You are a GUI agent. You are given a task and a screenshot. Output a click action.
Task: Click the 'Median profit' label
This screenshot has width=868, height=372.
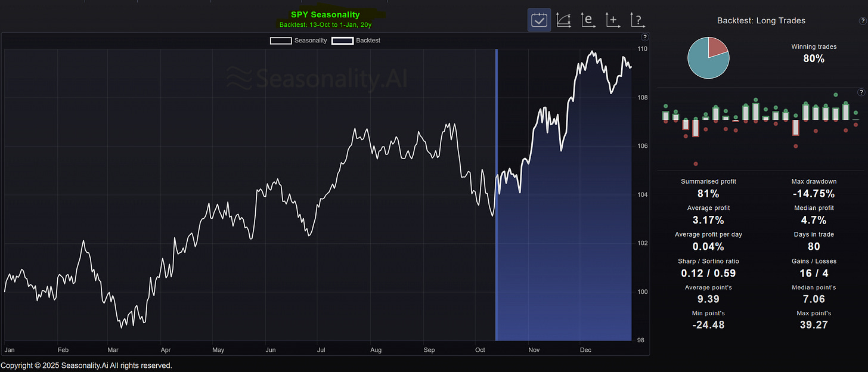(x=814, y=208)
